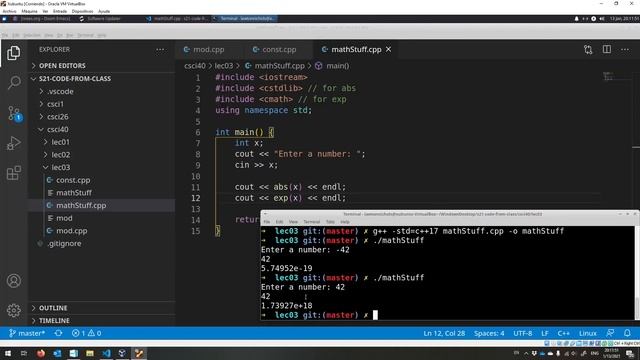Open the Extensions view
Image resolution: width=640 pixels, height=360 pixels.
point(13,173)
